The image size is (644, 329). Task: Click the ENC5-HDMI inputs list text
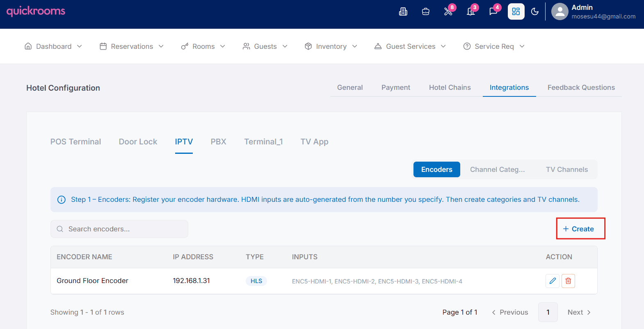377,281
